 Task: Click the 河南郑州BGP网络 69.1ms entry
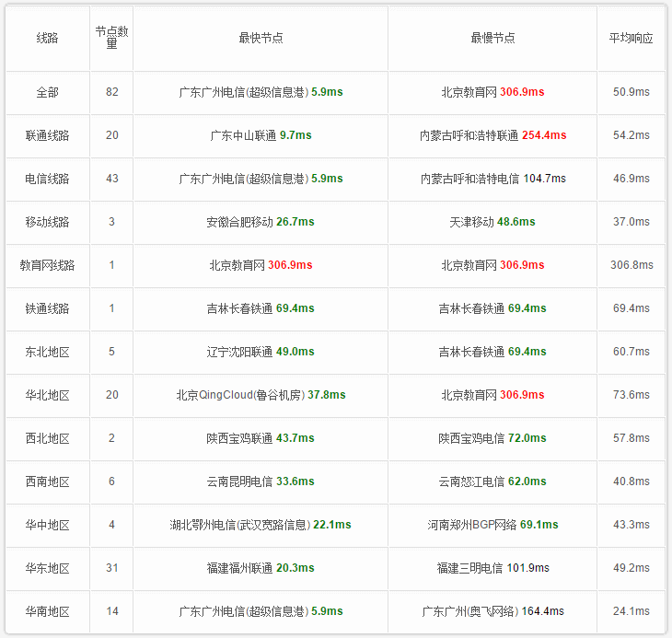pos(492,525)
